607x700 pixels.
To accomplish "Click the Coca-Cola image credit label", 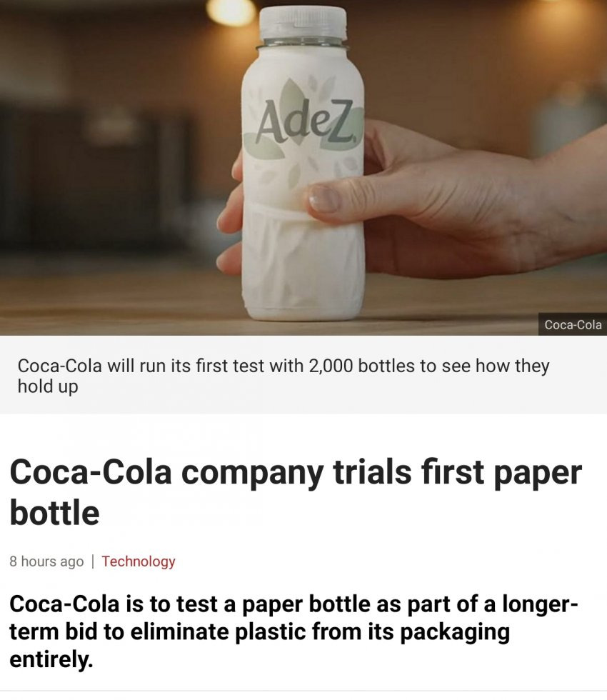I will pos(573,324).
